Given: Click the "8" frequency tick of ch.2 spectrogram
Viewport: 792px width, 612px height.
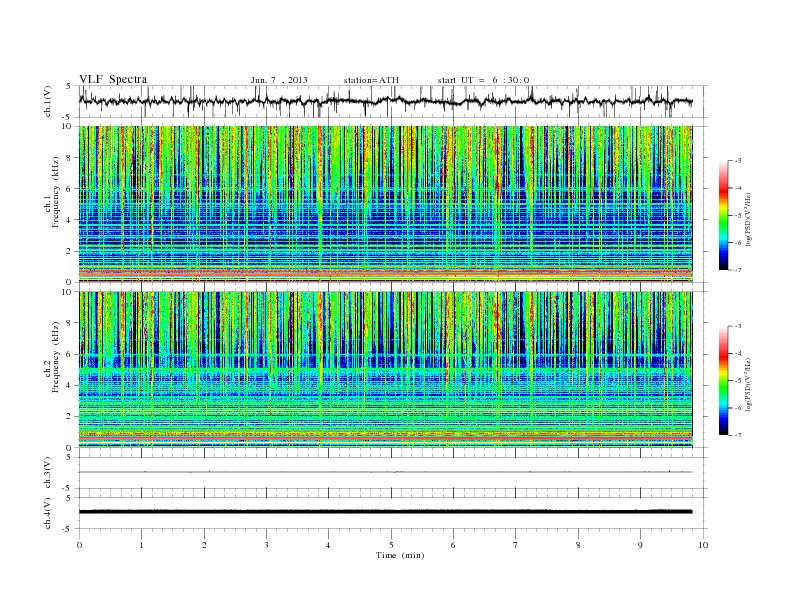Looking at the screenshot, I should point(69,323).
